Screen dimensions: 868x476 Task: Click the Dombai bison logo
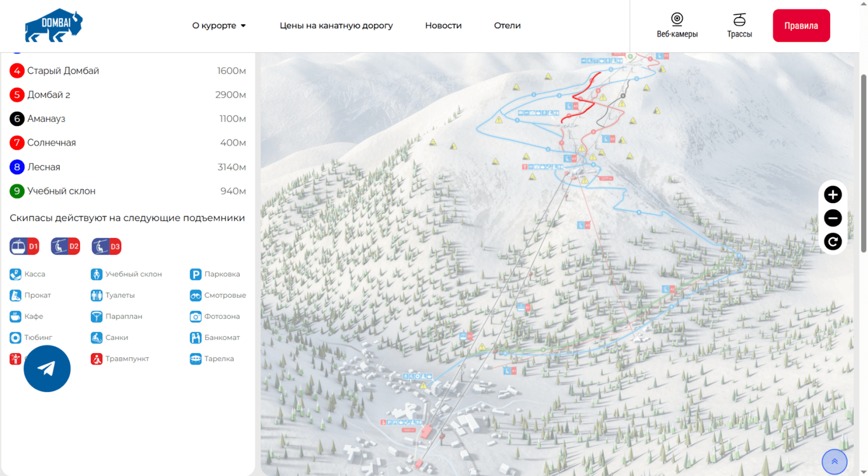pyautogui.click(x=53, y=26)
